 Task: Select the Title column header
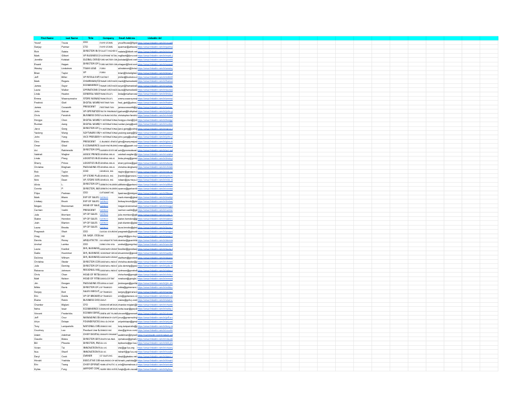[91, 38]
